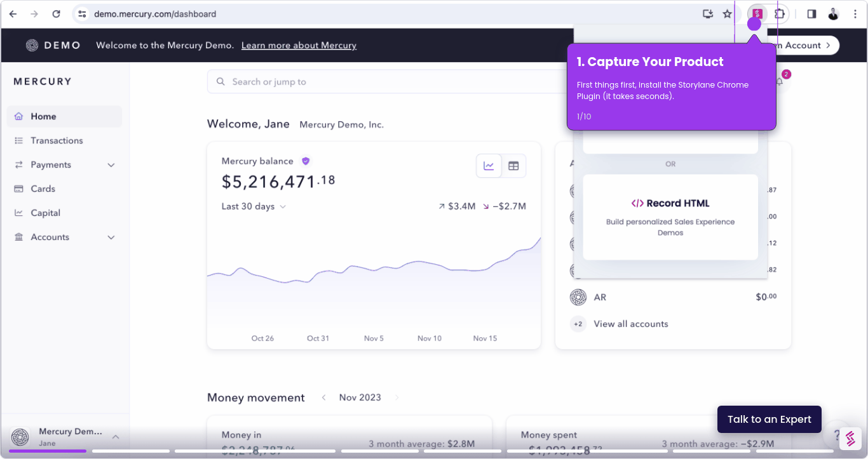
Task: Click the notifications bell icon
Action: tap(780, 82)
